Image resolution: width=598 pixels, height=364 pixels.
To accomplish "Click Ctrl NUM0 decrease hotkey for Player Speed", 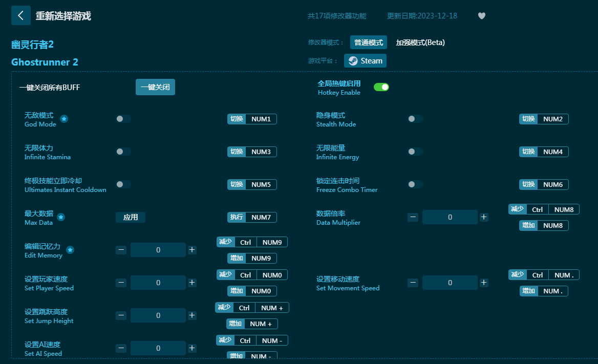I will coord(252,275).
